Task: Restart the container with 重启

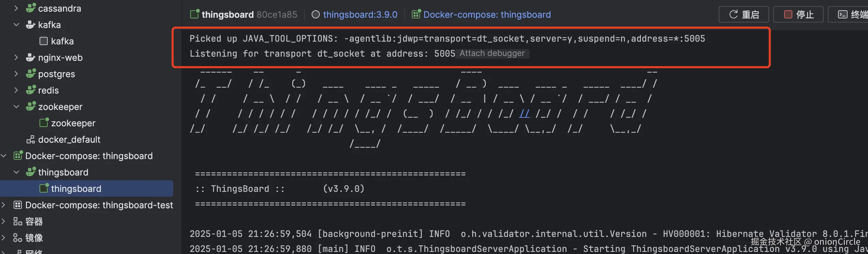Action: pos(744,14)
